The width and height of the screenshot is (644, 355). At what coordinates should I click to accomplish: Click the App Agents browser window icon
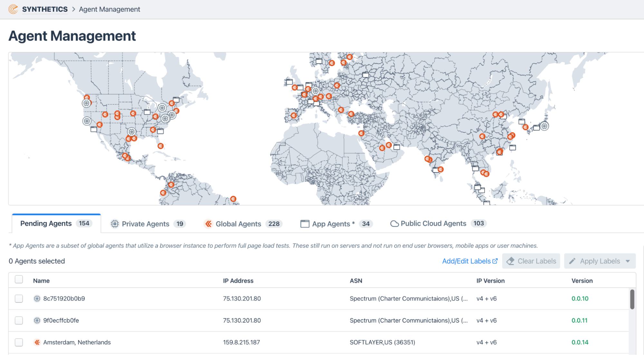(304, 224)
